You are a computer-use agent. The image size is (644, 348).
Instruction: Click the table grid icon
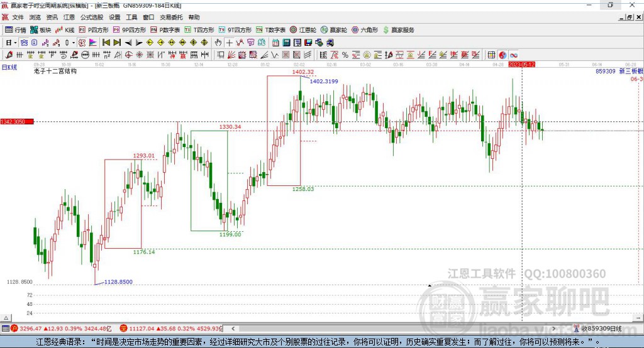click(491, 55)
